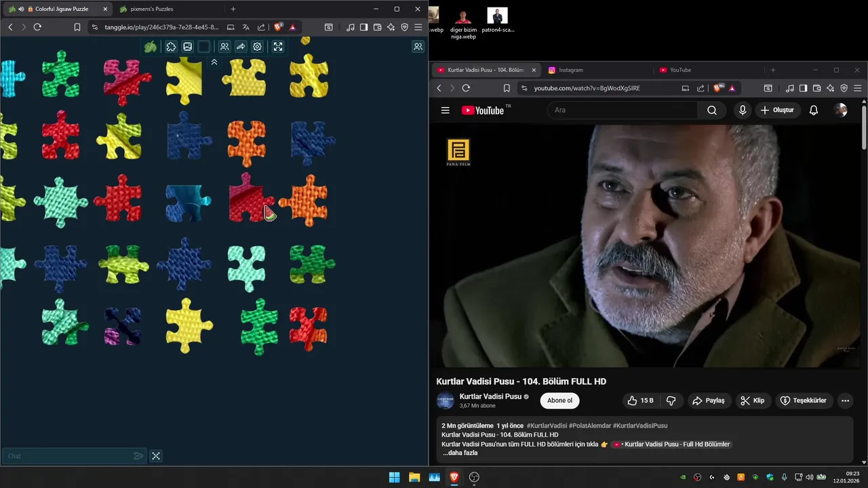The width and height of the screenshot is (868, 488).
Task: Reload the YouTube page
Action: (x=466, y=88)
